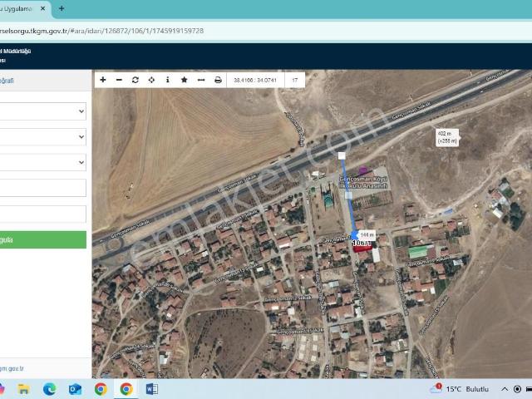
Task: Click the second empty text field
Action: (x=42, y=214)
